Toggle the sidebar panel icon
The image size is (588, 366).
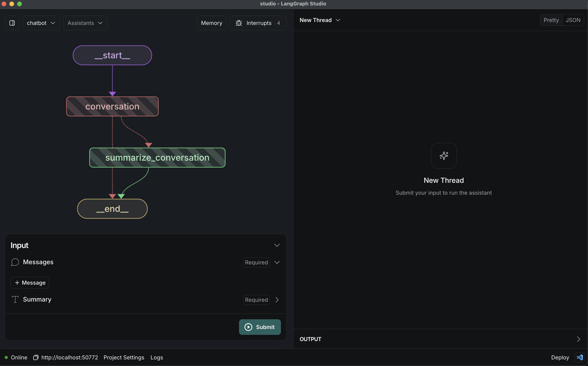pos(12,23)
